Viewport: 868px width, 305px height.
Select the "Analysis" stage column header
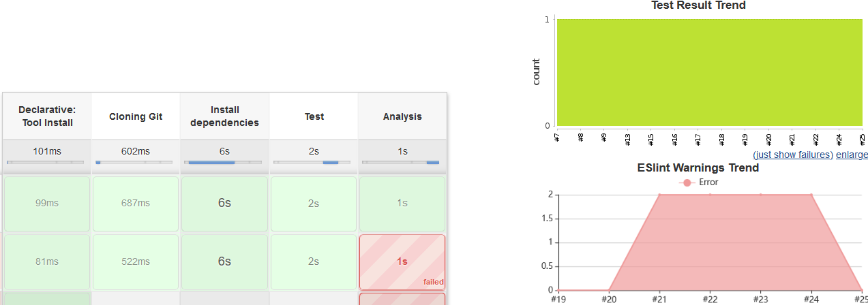[x=402, y=116]
